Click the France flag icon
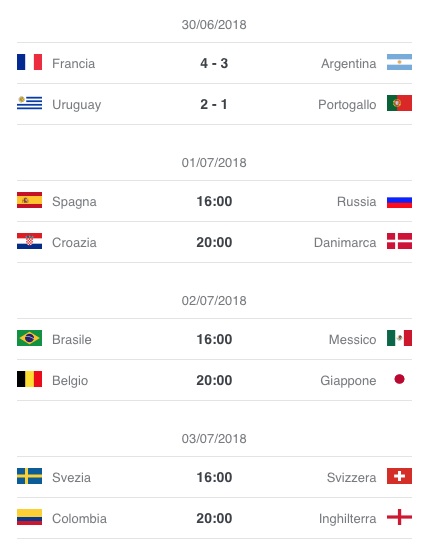 [29, 62]
